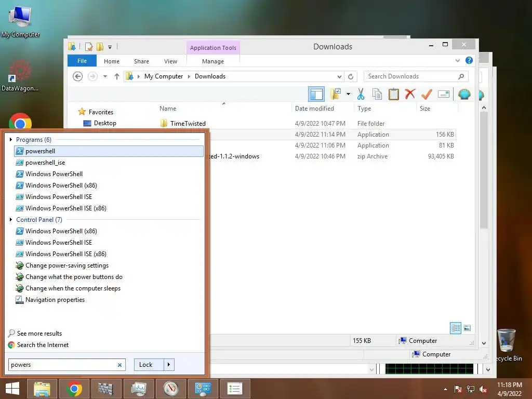Sort by Date modified column header
The width and height of the screenshot is (532, 399).
[314, 109]
